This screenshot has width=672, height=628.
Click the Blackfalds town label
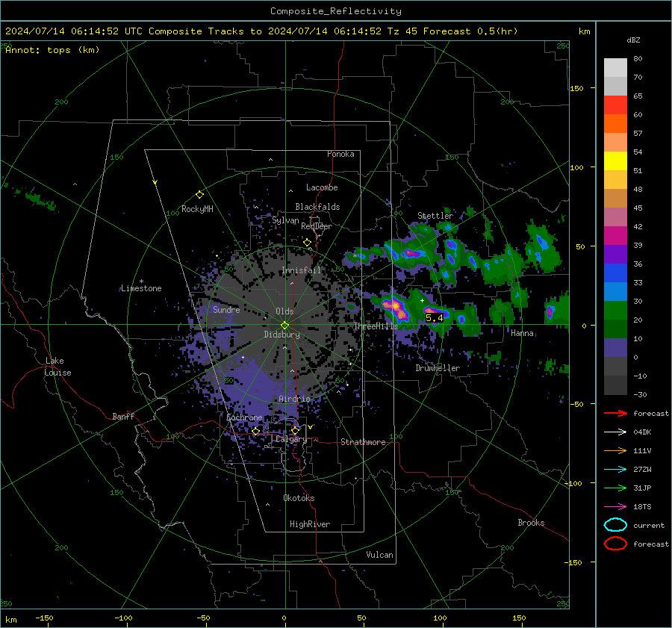coord(317,207)
